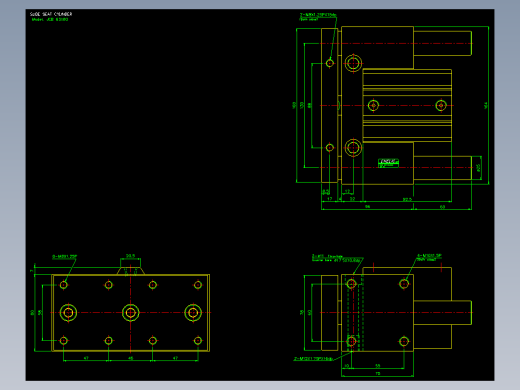This screenshot has height=390, width=520.
Task: Select the 2-M12 hole callout text
Action: (313, 359)
